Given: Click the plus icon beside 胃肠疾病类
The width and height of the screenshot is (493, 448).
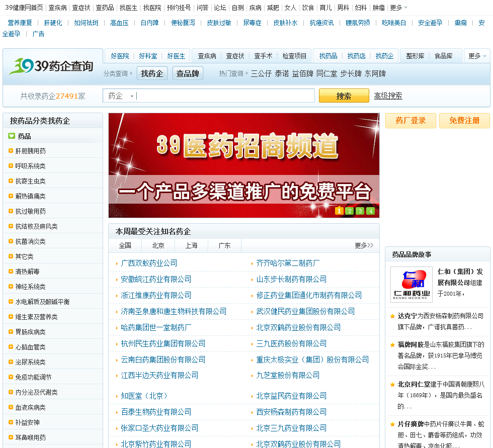Looking at the screenshot, I should pos(11,332).
